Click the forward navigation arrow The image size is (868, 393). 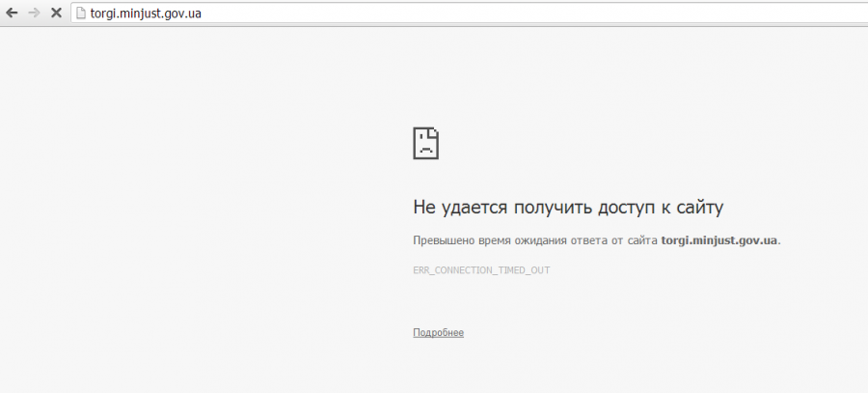[34, 14]
